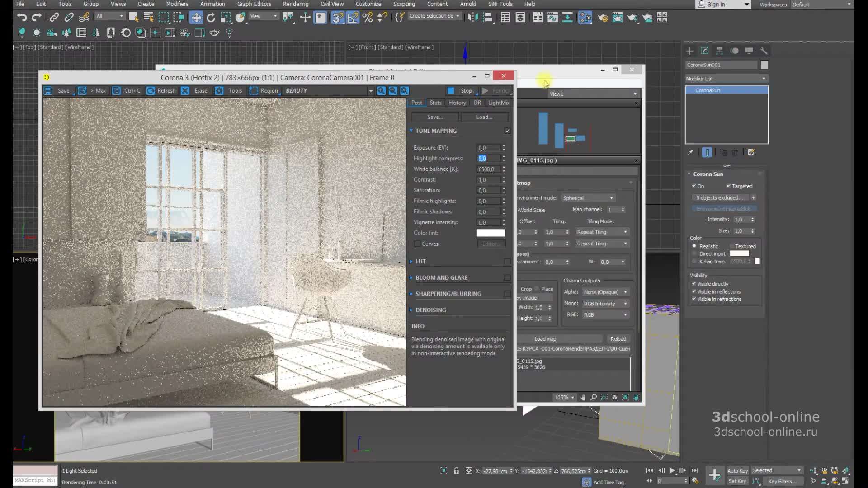Select the Move transform tool
Viewport: 868px width, 488px height.
pyautogui.click(x=196, y=18)
